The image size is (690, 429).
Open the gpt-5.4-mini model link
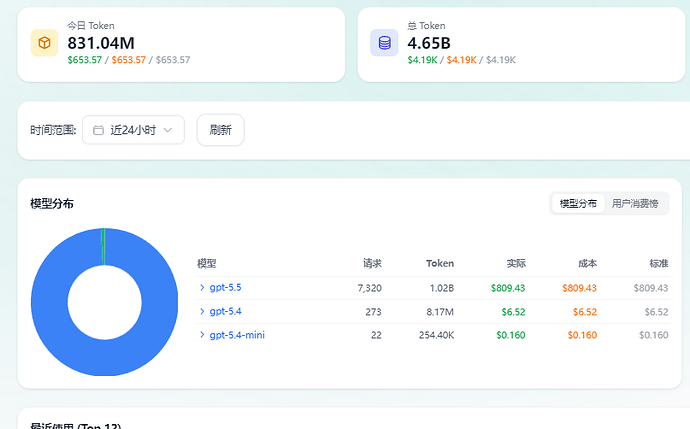237,335
